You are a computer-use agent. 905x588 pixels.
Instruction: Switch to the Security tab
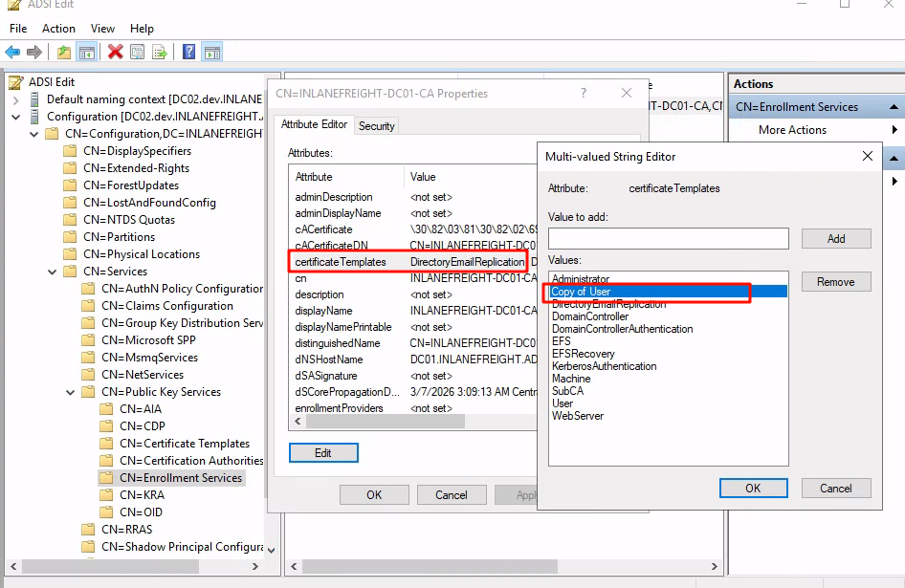[376, 125]
